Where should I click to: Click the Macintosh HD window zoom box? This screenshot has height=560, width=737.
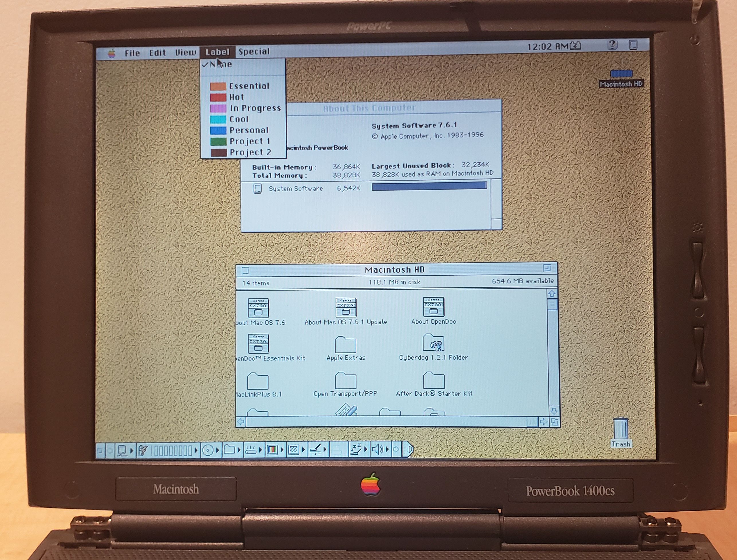coord(547,268)
